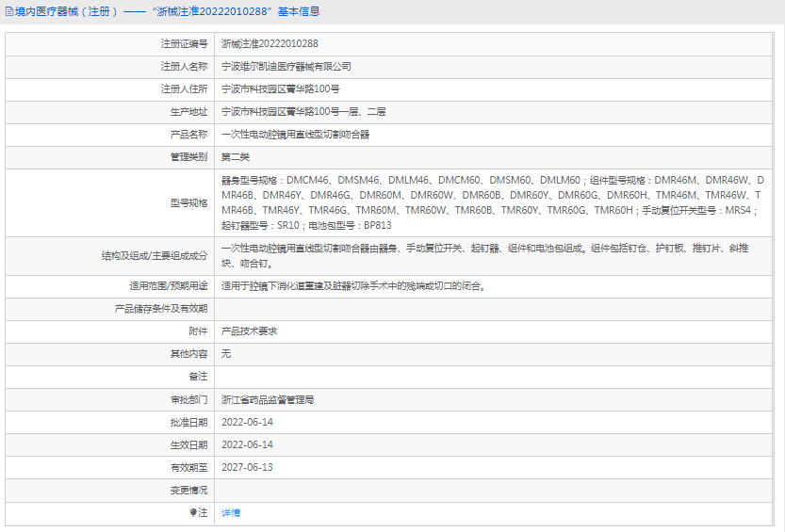Click approving department 浙江省药品监督管理局
The height and width of the screenshot is (532, 785).
click(x=268, y=400)
